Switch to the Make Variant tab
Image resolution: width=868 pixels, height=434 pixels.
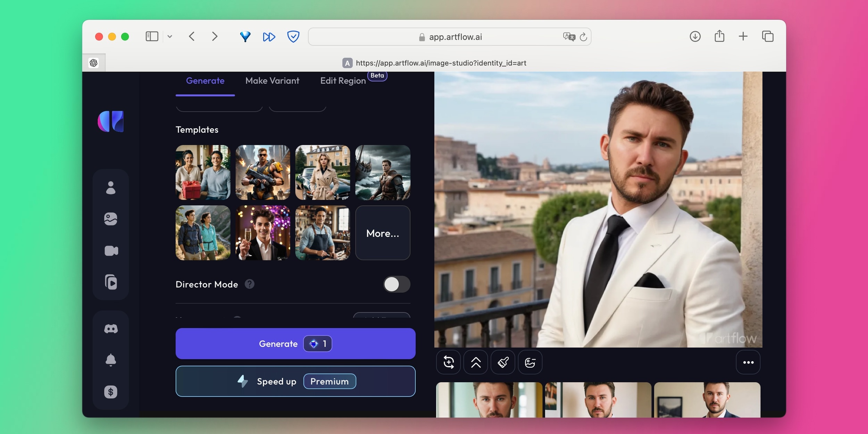click(x=272, y=80)
